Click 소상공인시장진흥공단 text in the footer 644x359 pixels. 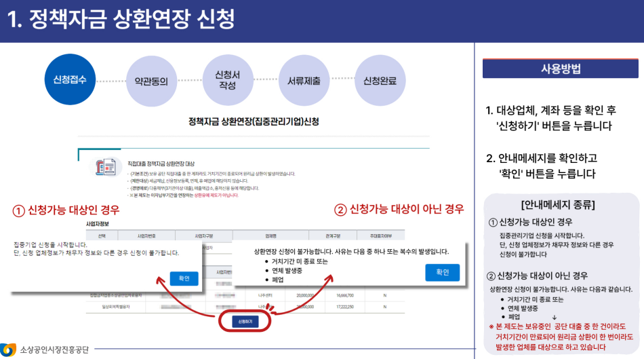pos(54,350)
